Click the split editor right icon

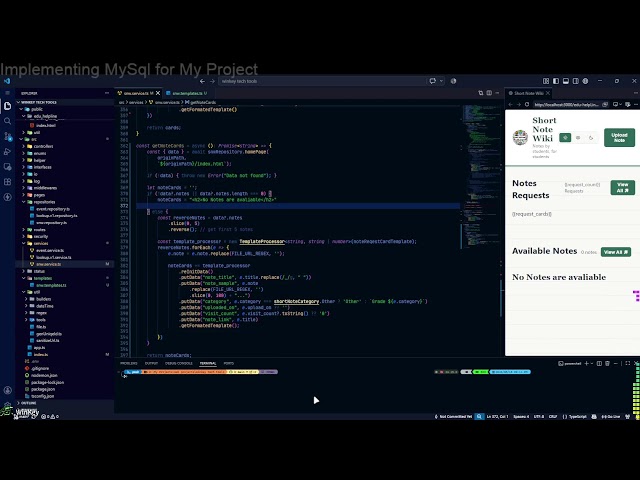point(489,93)
